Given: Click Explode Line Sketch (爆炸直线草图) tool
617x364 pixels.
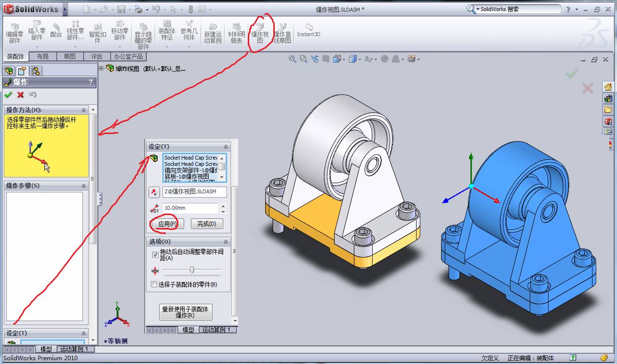Looking at the screenshot, I should click(x=282, y=34).
